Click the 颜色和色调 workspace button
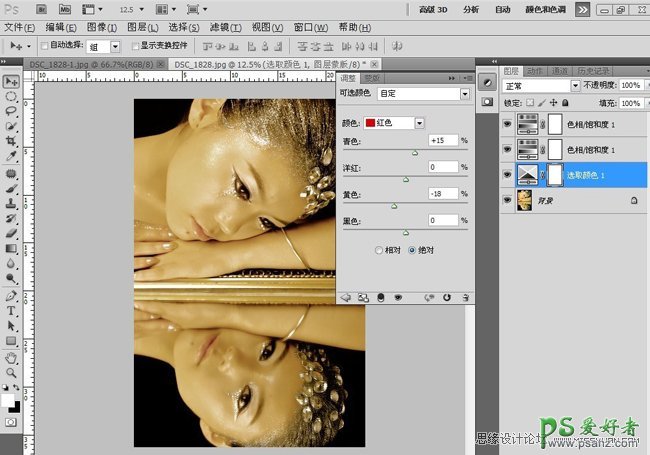 [546, 8]
